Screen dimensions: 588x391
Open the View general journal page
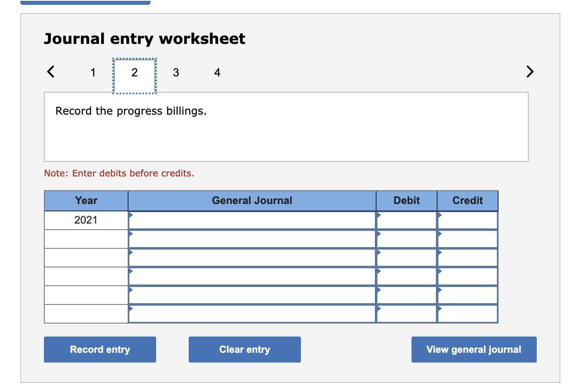pyautogui.click(x=474, y=349)
